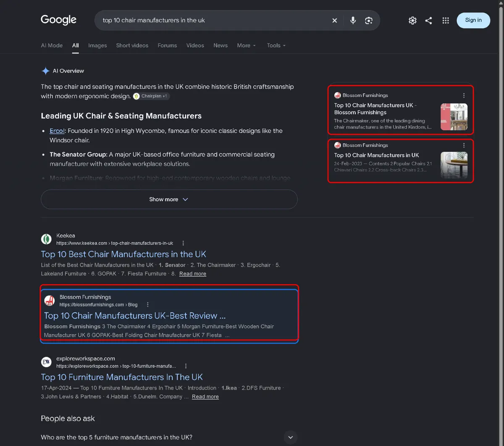Image resolution: width=504 pixels, height=446 pixels.
Task: Click 'Leading UK Chair & Seating Manufacturers' heading
Action: point(121,116)
